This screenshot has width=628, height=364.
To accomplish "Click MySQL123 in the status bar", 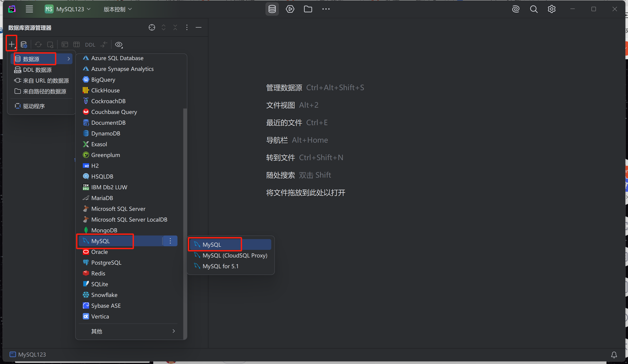I will coord(28,355).
